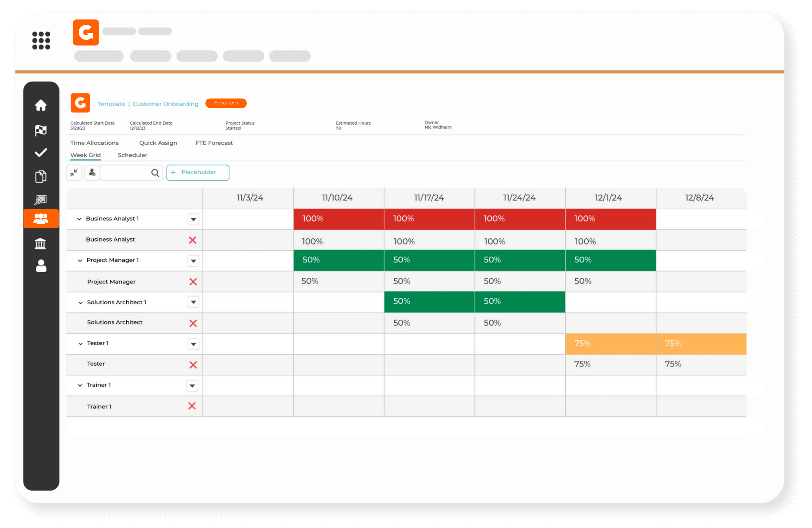Click Estimated Hours 70 value
Viewport: 812px width, 528px height.
point(338,128)
